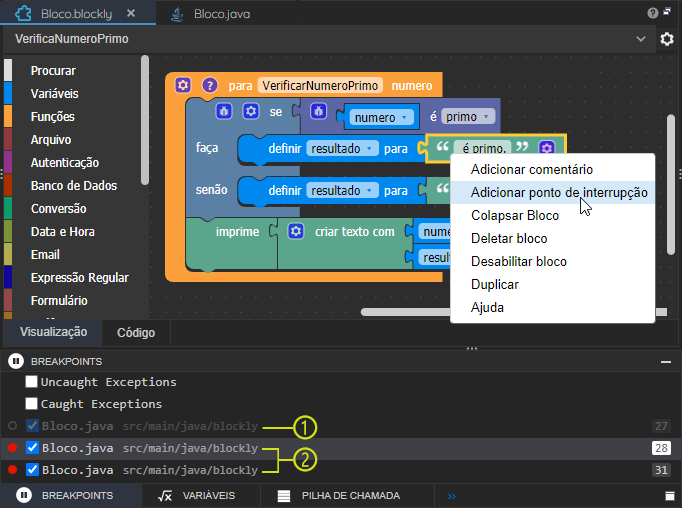Select 'Ajuda' in context menu
The height and width of the screenshot is (508, 682).
(x=552, y=307)
